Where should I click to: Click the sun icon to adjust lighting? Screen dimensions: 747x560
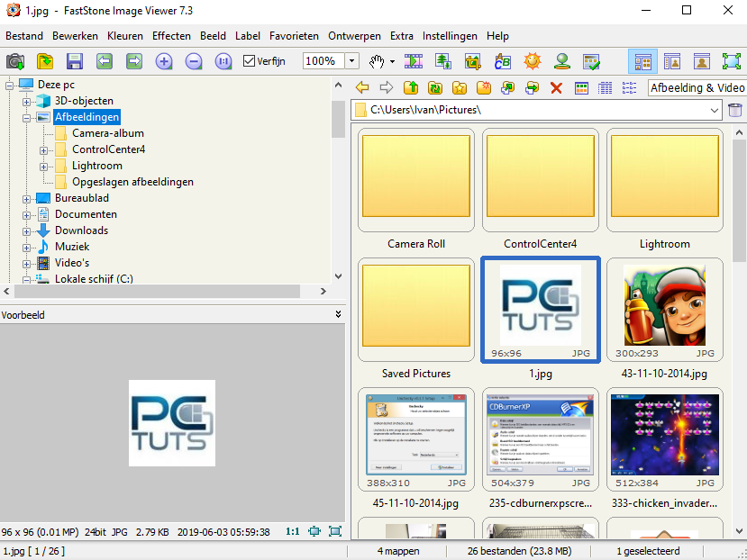(x=533, y=61)
